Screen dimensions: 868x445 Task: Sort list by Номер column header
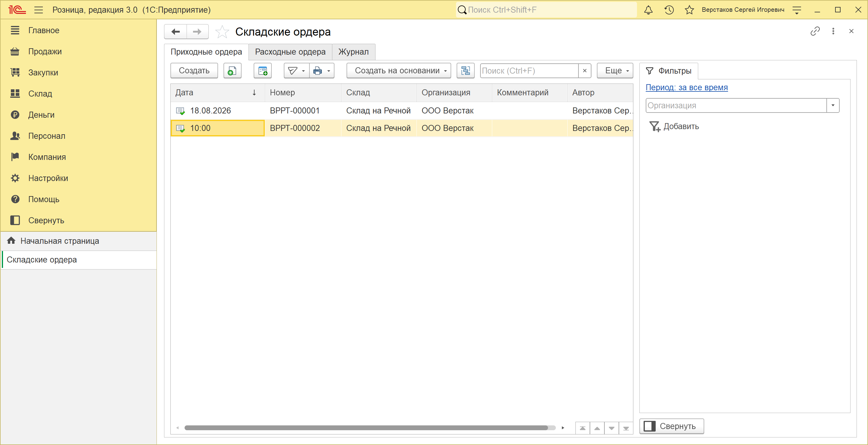[x=303, y=93]
